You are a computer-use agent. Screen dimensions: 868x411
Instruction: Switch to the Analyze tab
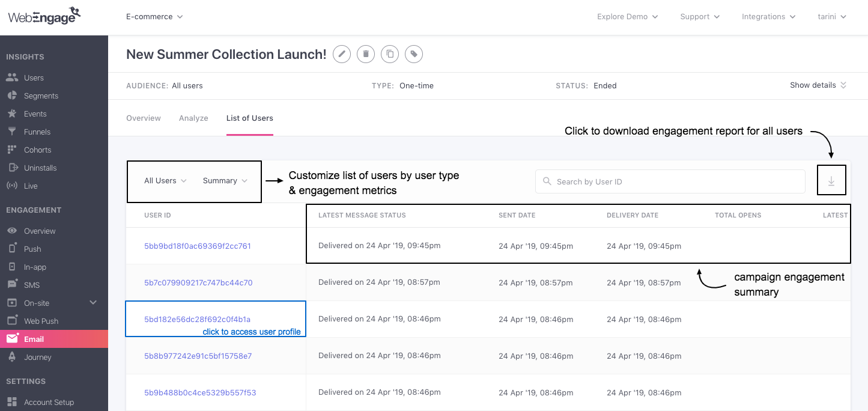pos(193,118)
